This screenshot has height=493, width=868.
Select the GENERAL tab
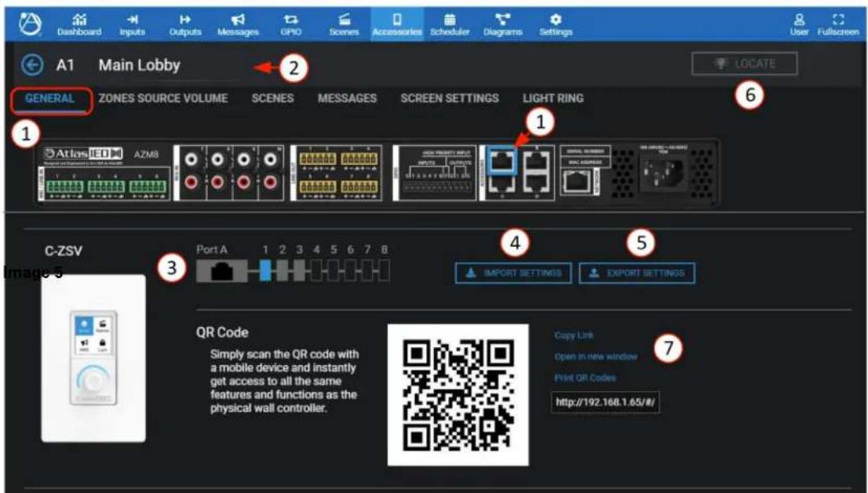point(49,99)
